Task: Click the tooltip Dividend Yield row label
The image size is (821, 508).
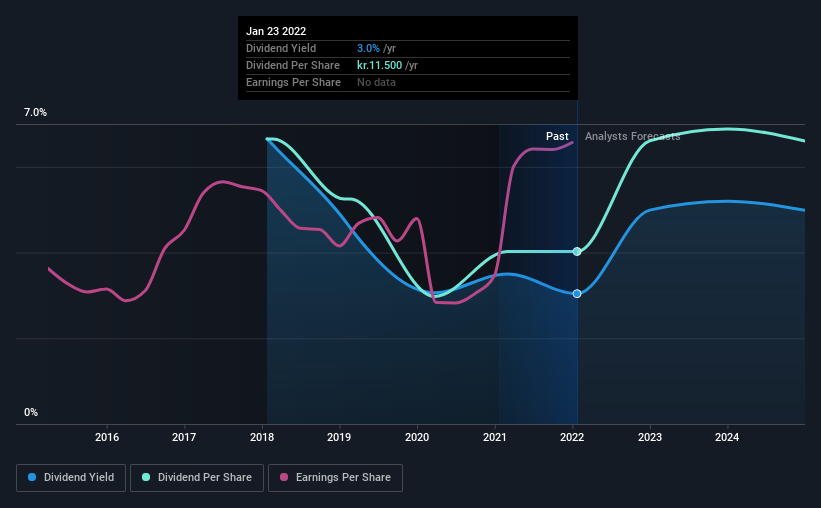Action: click(281, 48)
